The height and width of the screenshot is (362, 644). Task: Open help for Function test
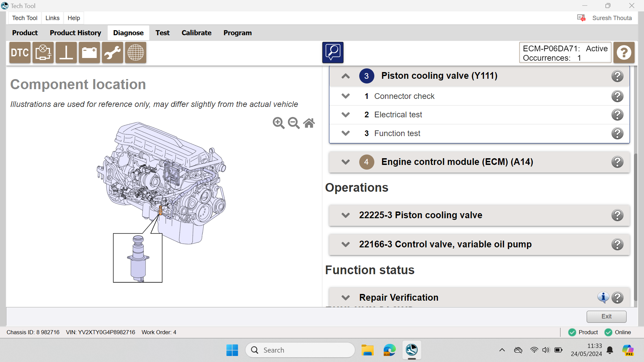pyautogui.click(x=617, y=133)
